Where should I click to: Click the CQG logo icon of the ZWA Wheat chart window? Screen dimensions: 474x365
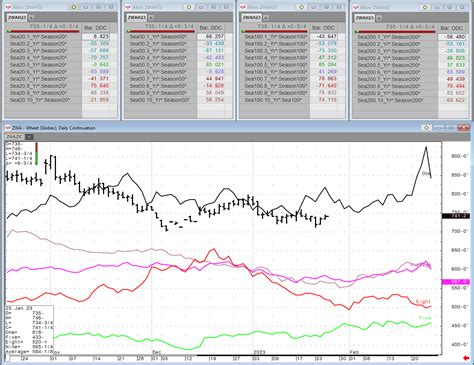click(8, 128)
